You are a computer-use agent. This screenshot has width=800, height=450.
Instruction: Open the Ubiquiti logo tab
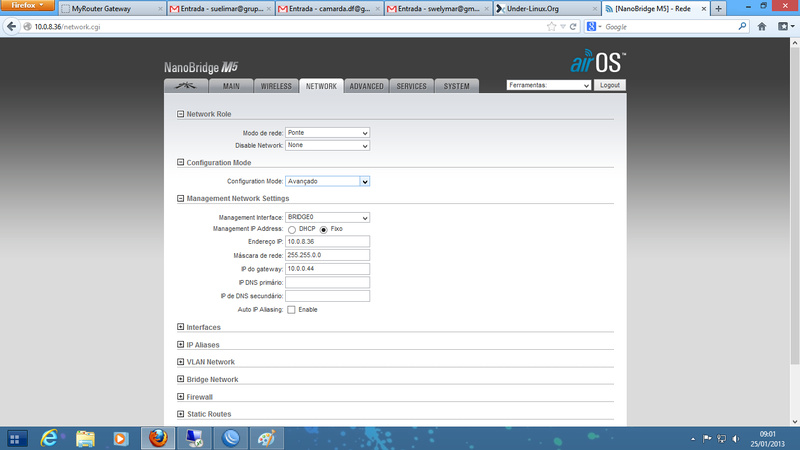pos(186,86)
